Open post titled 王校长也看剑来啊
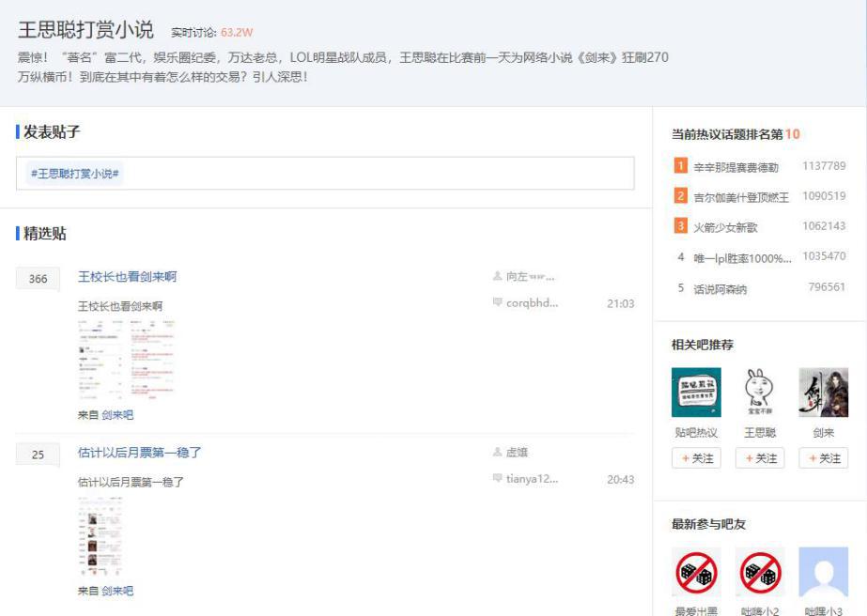The width and height of the screenshot is (867, 616). point(127,276)
